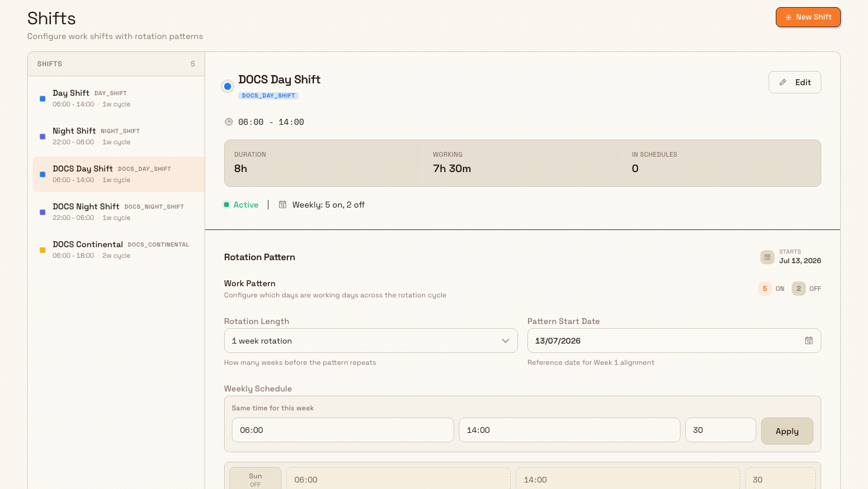Viewport: 868px width, 489px height.
Task: Open the Rotation Length dropdown
Action: 371,341
